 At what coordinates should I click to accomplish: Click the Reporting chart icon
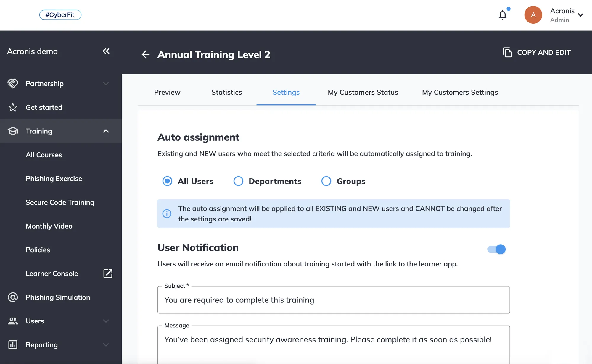click(13, 345)
